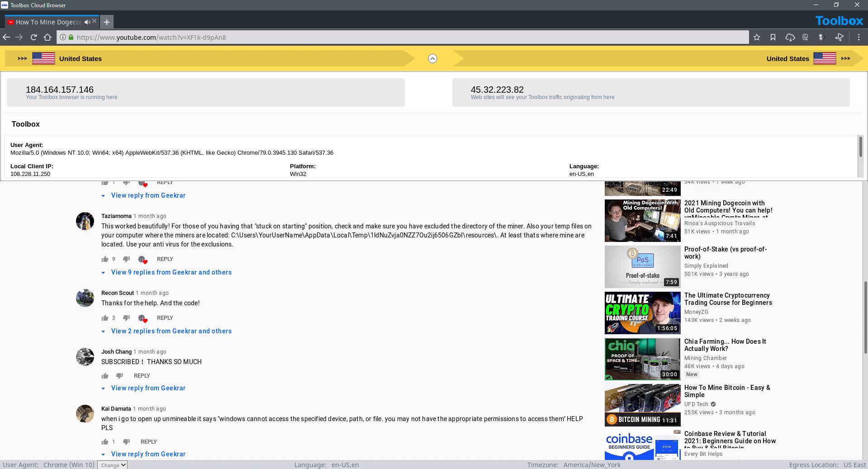The width and height of the screenshot is (868, 469).
Task: Click the 184.164.157.146 browser IP box
Action: click(x=206, y=93)
